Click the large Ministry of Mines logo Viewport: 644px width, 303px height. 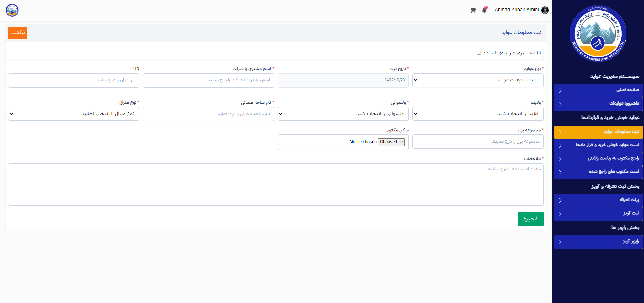[x=598, y=34]
